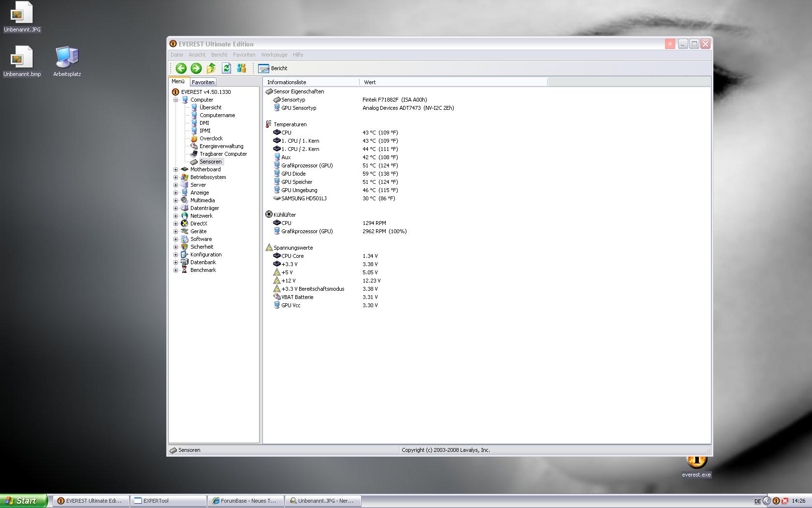Viewport: 812px width, 508px height.
Task: Open the Hilfe menu
Action: pyautogui.click(x=298, y=55)
